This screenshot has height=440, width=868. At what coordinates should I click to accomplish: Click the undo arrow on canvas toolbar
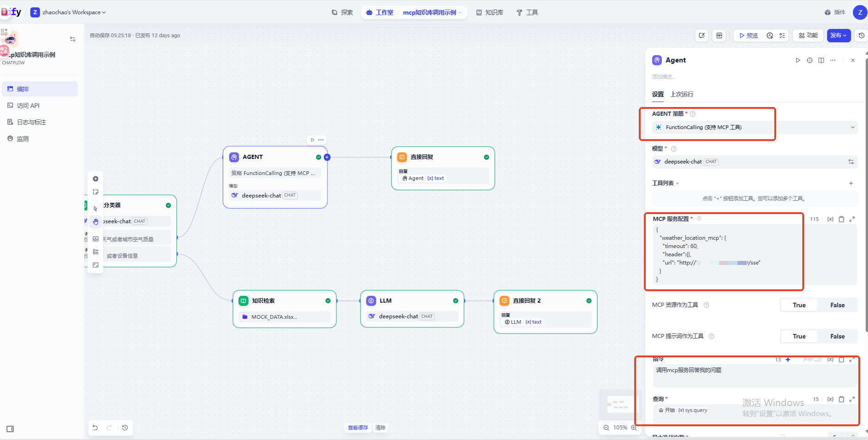(x=95, y=428)
